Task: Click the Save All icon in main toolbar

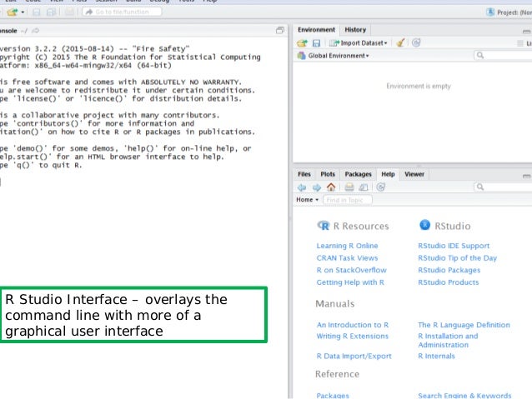Action: [51, 12]
